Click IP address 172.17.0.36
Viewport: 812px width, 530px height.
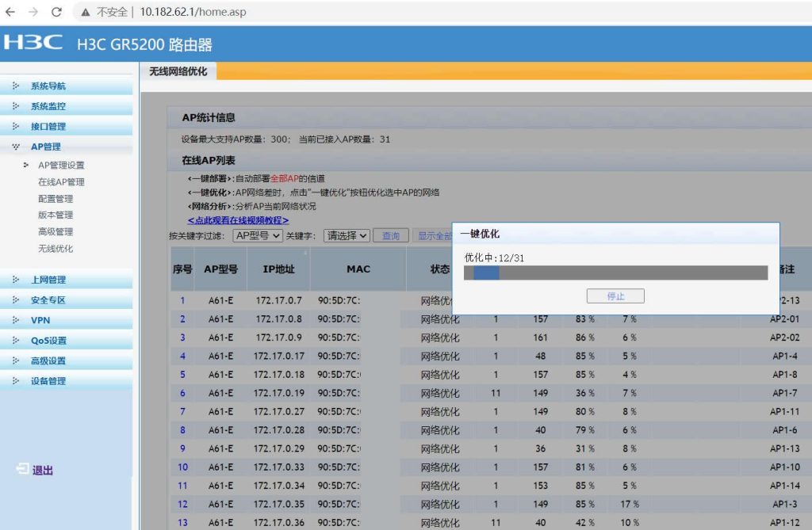(278, 522)
